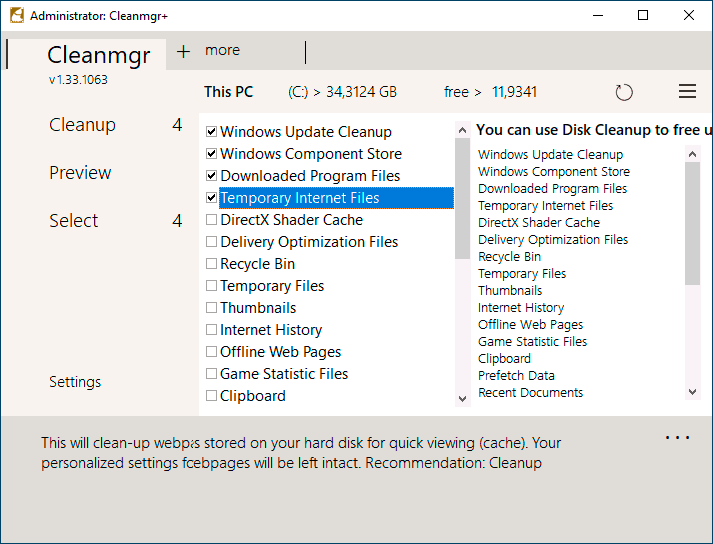Click down arrow of checkbox list scrollbar

[x=462, y=399]
